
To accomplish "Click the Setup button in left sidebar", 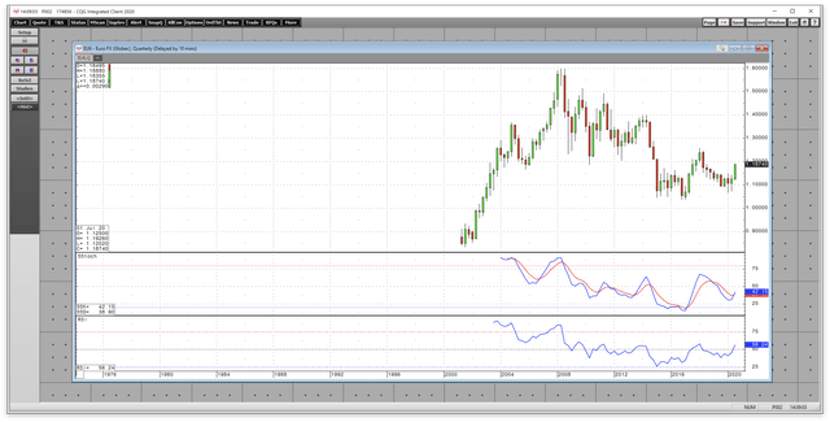I will tap(24, 32).
